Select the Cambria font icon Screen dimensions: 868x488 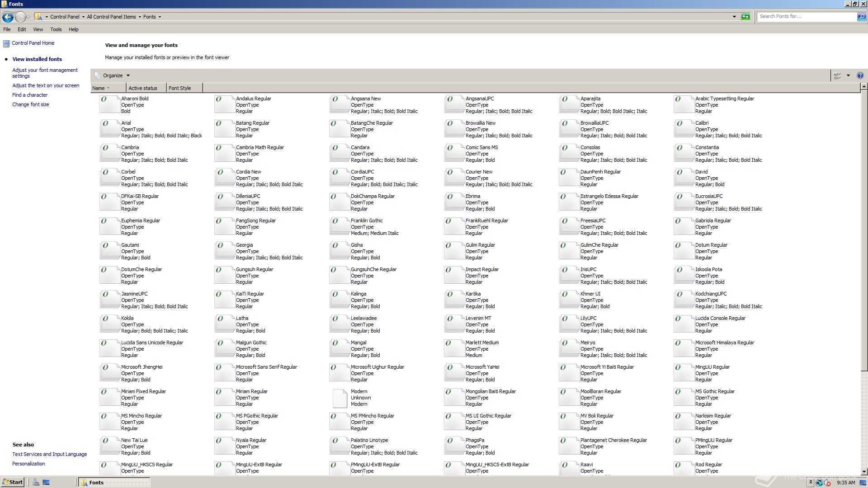(110, 153)
